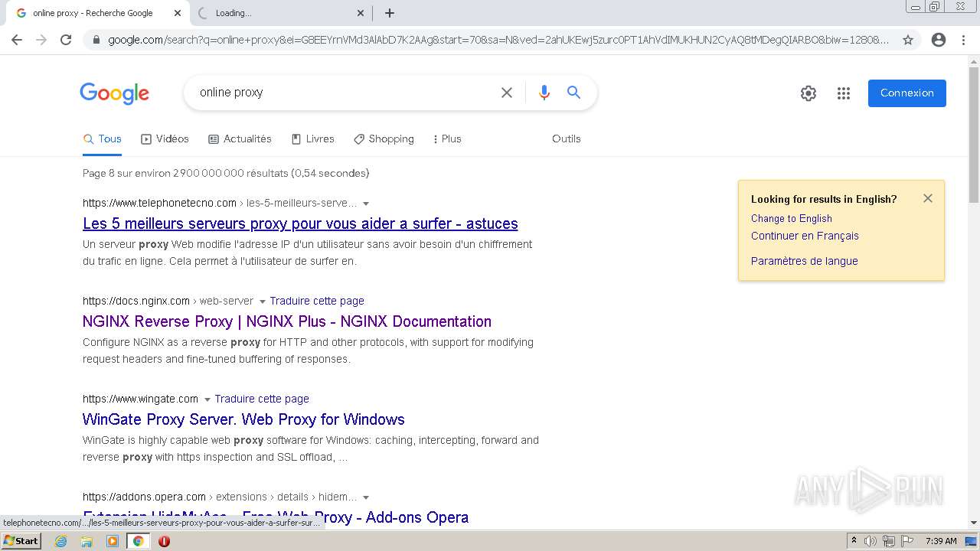Click the 7:39 AM taskbar clock
Viewport: 980px width, 551px height.
coord(941,541)
